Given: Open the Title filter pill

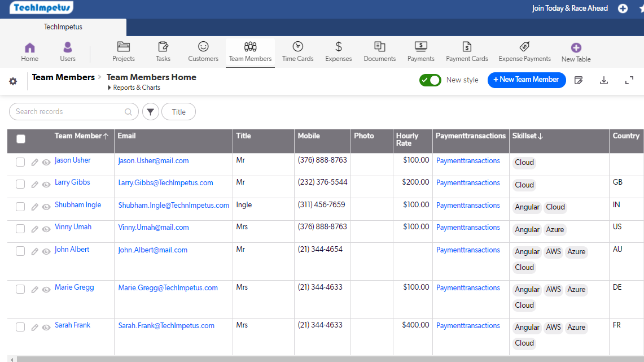Looking at the screenshot, I should point(179,112).
